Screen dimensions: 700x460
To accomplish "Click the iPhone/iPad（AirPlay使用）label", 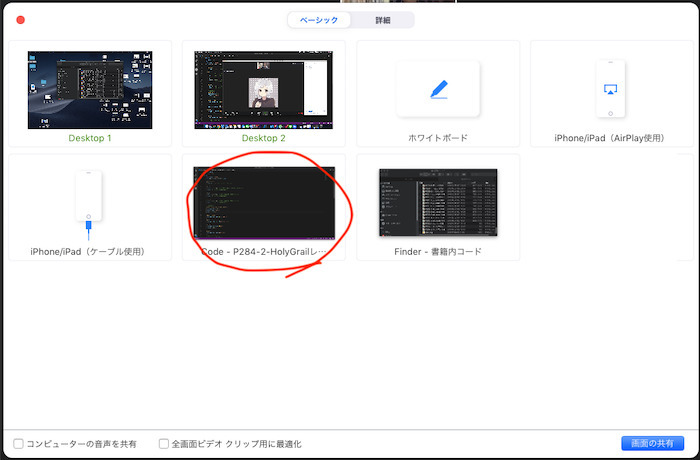I will pos(610,138).
